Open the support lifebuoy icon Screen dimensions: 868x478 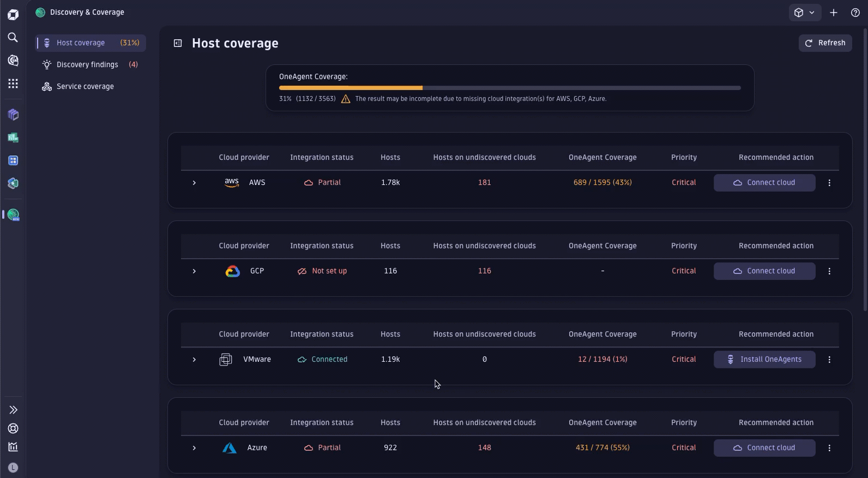pyautogui.click(x=13, y=428)
